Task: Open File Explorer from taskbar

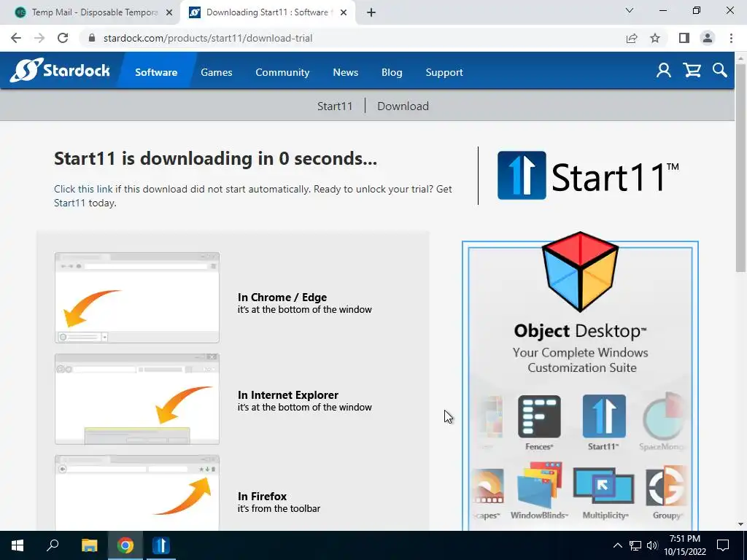Action: [x=89, y=545]
